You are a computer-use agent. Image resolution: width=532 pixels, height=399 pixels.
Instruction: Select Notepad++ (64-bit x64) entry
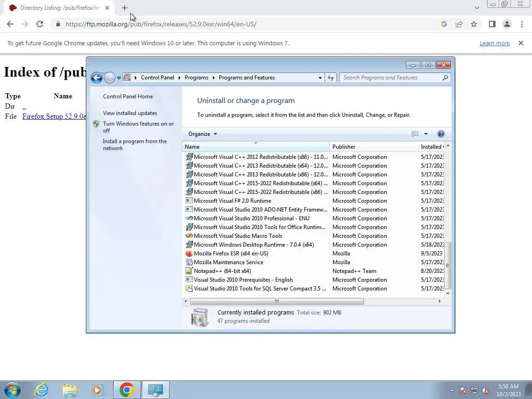click(x=222, y=271)
